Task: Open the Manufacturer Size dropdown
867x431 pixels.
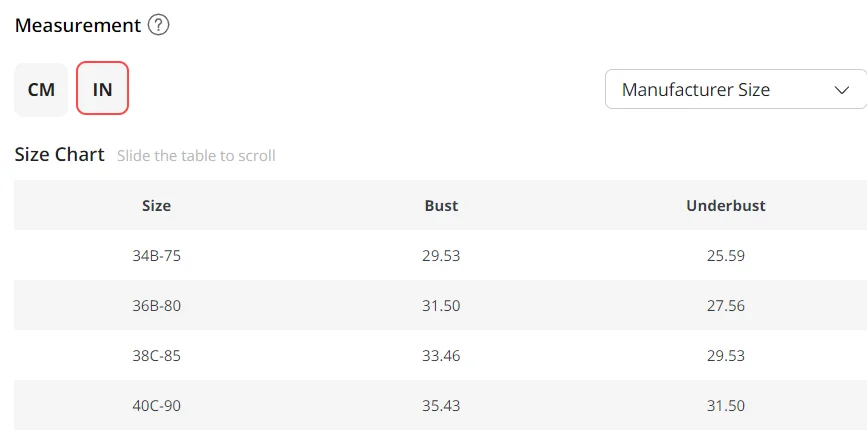Action: [x=735, y=90]
